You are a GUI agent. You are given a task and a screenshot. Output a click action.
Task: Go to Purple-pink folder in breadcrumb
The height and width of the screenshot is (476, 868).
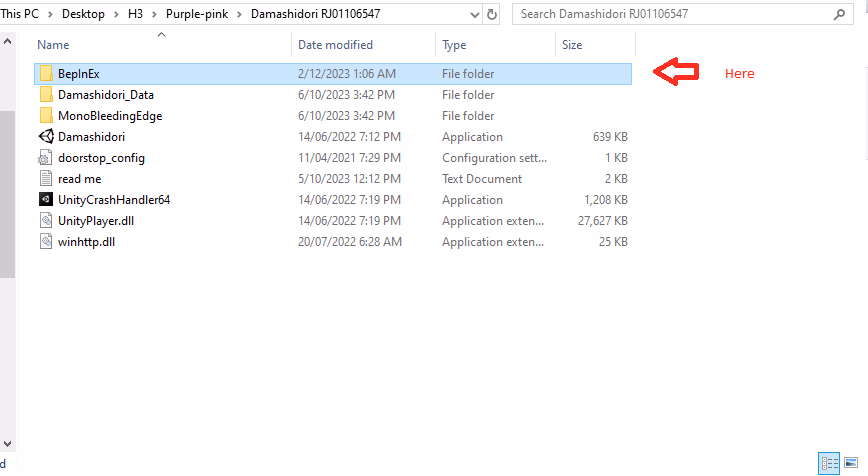point(197,14)
